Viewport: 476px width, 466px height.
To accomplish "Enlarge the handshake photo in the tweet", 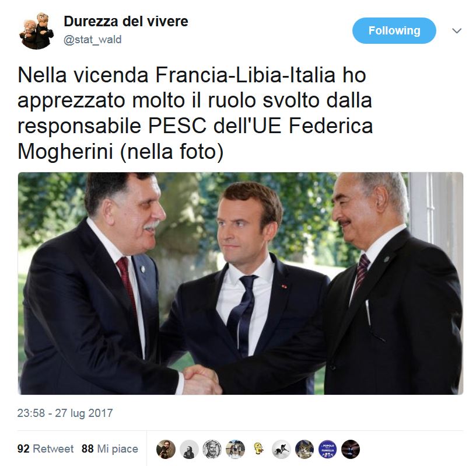I will click(x=240, y=283).
